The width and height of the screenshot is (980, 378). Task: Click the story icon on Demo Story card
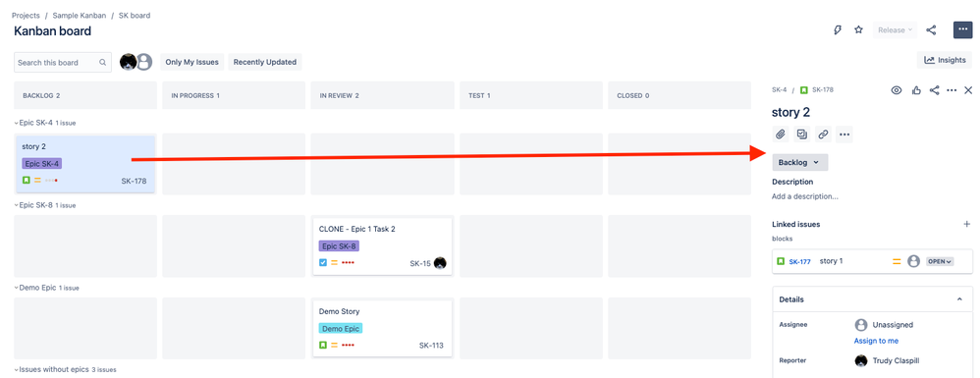click(x=323, y=345)
